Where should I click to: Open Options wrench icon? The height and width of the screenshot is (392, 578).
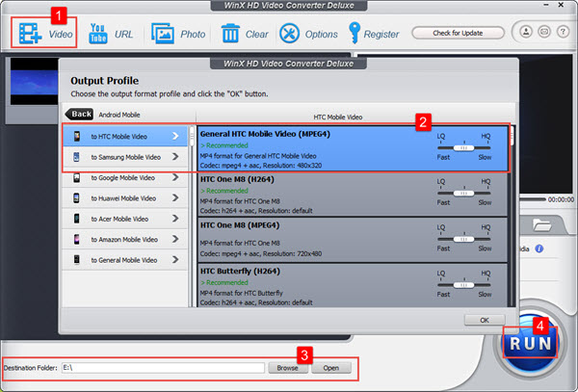pos(289,34)
